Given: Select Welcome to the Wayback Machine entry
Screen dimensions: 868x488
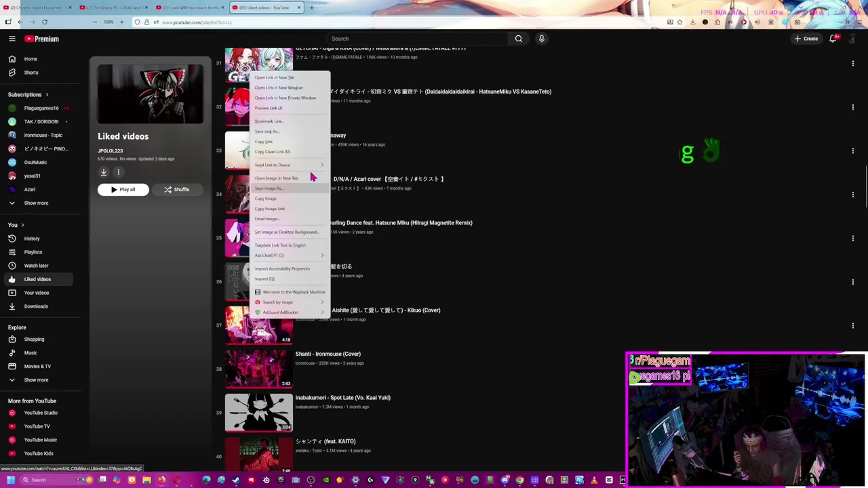Looking at the screenshot, I should click(x=290, y=292).
